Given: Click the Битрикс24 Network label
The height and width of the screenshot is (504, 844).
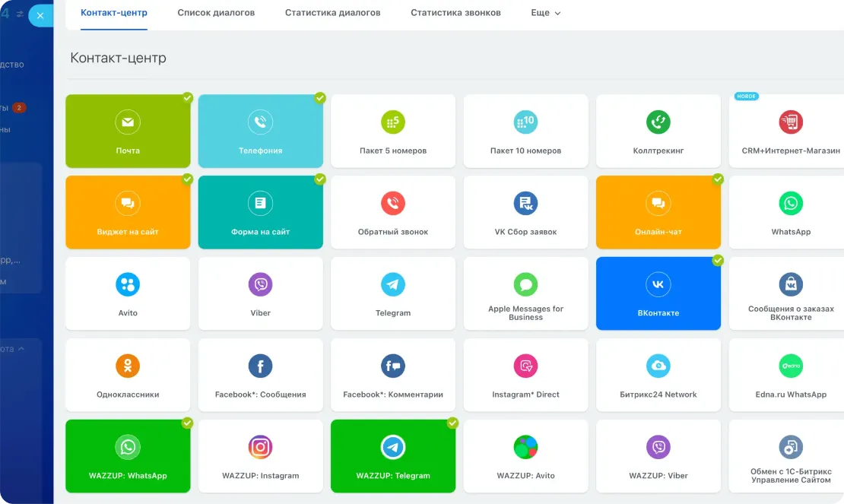Looking at the screenshot, I should point(658,395).
